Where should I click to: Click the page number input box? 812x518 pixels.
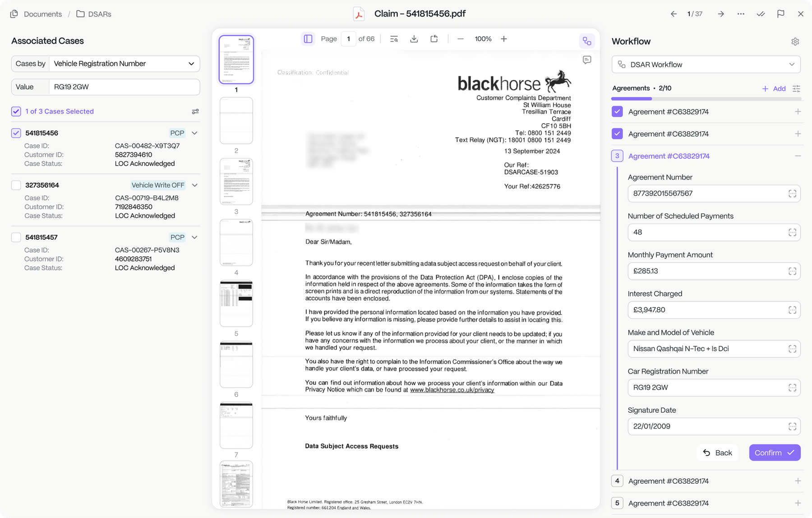[x=348, y=39]
